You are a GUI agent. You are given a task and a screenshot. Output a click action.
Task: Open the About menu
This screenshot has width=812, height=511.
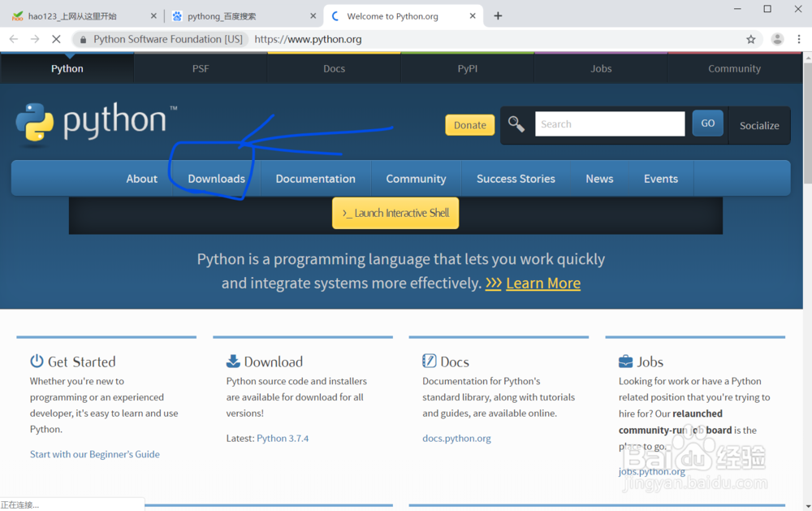pos(141,179)
